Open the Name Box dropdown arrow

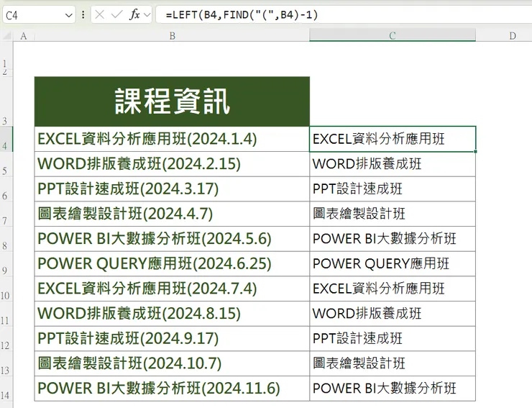(68, 14)
